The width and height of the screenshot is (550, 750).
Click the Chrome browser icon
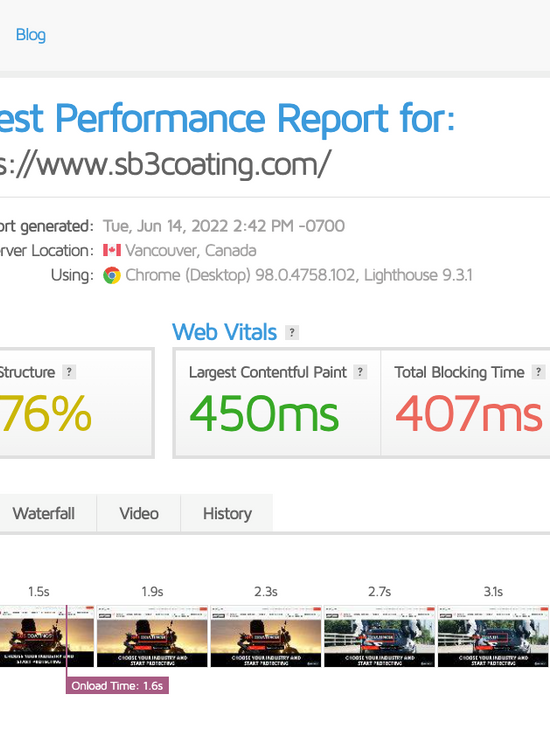click(x=112, y=275)
